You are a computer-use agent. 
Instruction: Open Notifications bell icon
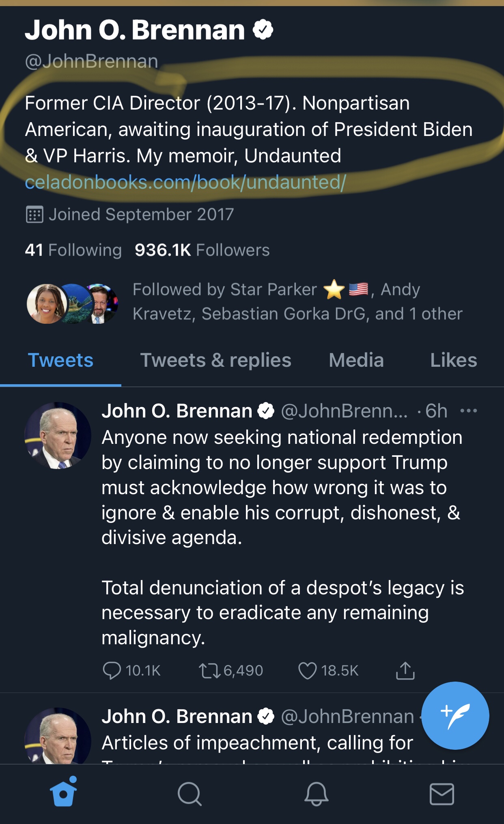316,793
